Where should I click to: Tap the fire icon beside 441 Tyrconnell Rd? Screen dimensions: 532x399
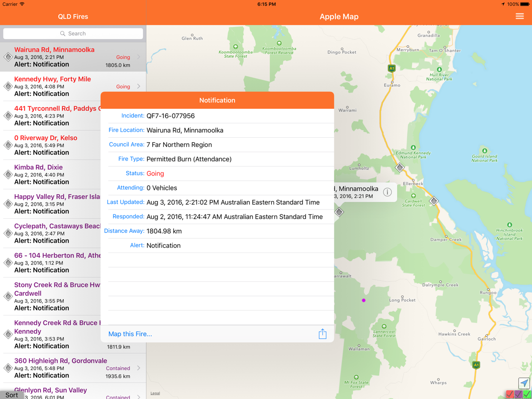point(8,116)
